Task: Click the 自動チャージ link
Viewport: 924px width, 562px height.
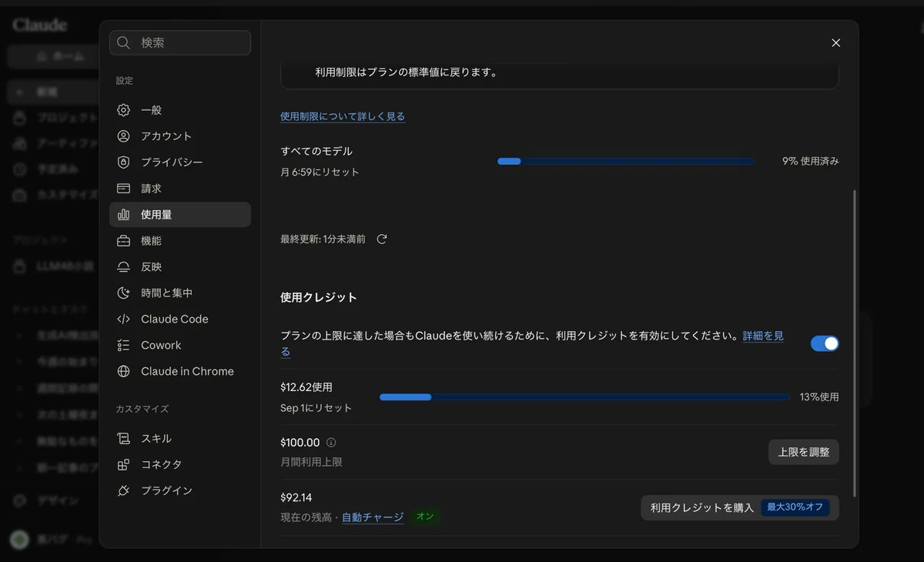Action: point(373,517)
